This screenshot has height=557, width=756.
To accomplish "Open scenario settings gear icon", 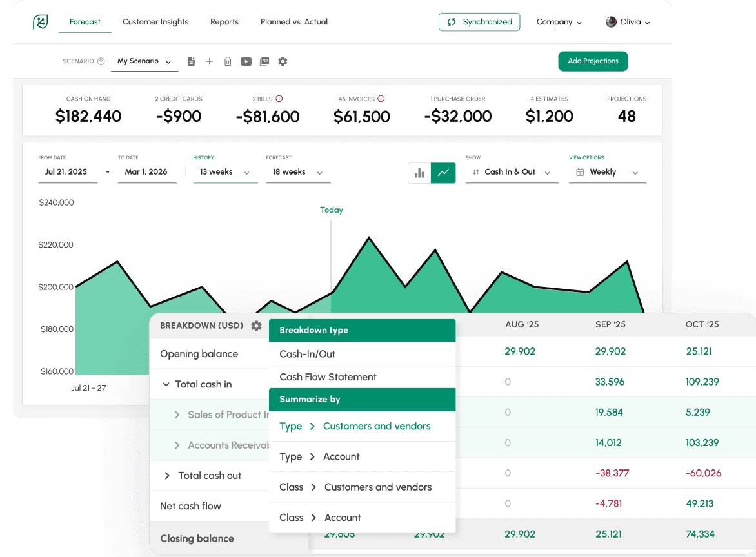I will pyautogui.click(x=283, y=61).
